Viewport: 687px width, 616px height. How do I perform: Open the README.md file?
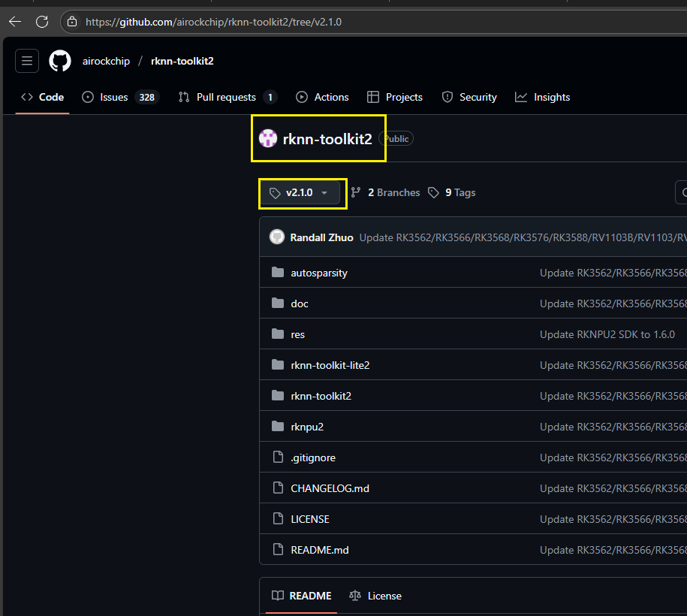click(x=319, y=550)
